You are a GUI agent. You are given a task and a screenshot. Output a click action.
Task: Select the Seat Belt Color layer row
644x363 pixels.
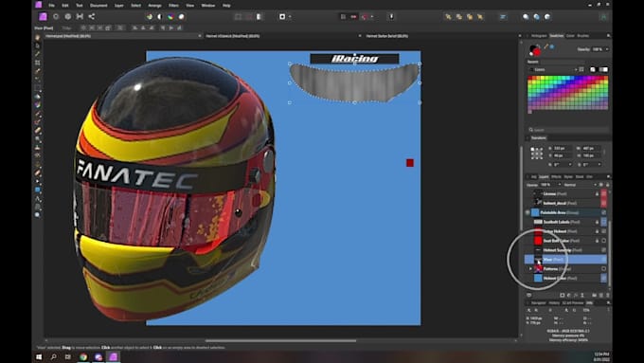coord(565,241)
